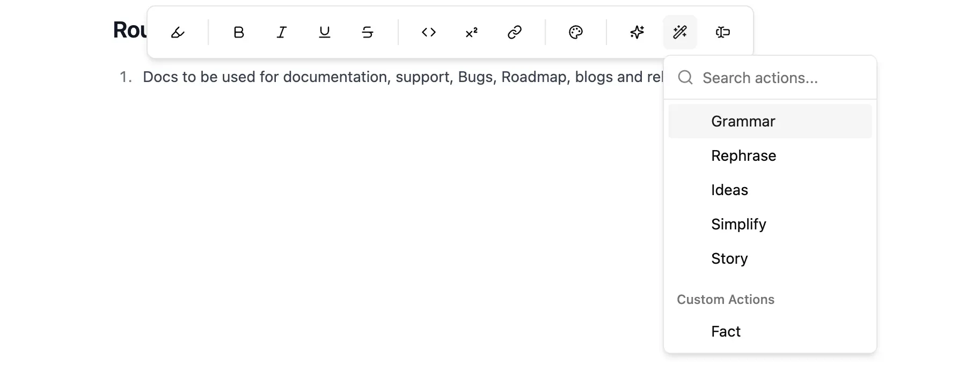Screen dimensions: 980x372
Task: Run the Simplify action
Action: 738,225
